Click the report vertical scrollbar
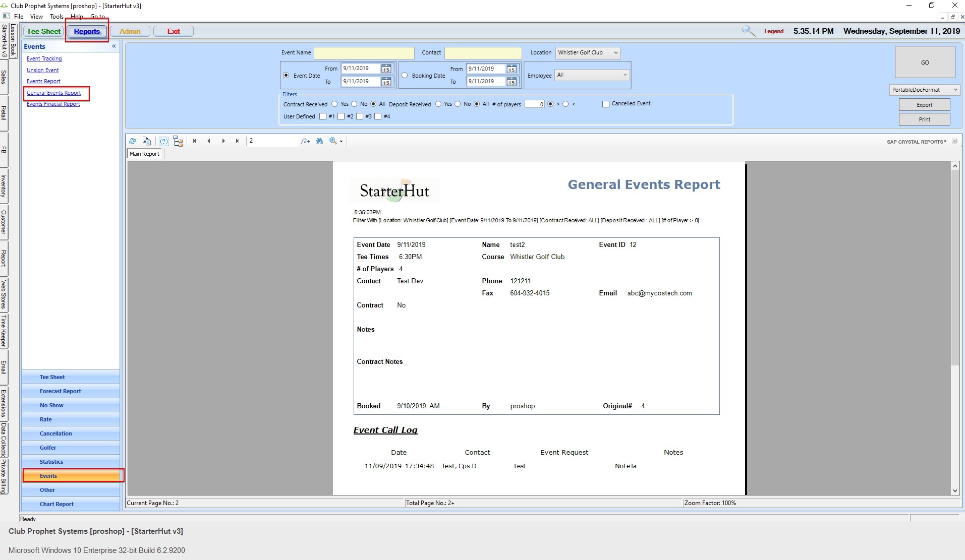965x560 pixels. [954, 267]
